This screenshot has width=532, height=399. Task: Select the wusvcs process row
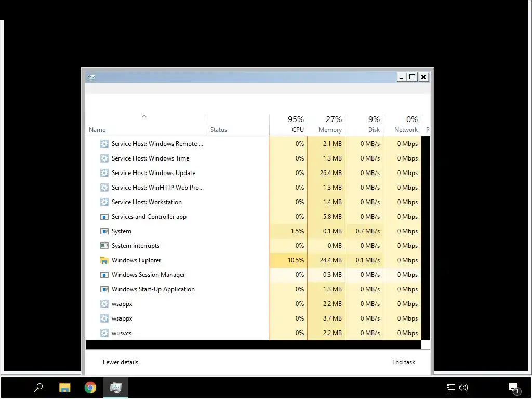coord(254,333)
